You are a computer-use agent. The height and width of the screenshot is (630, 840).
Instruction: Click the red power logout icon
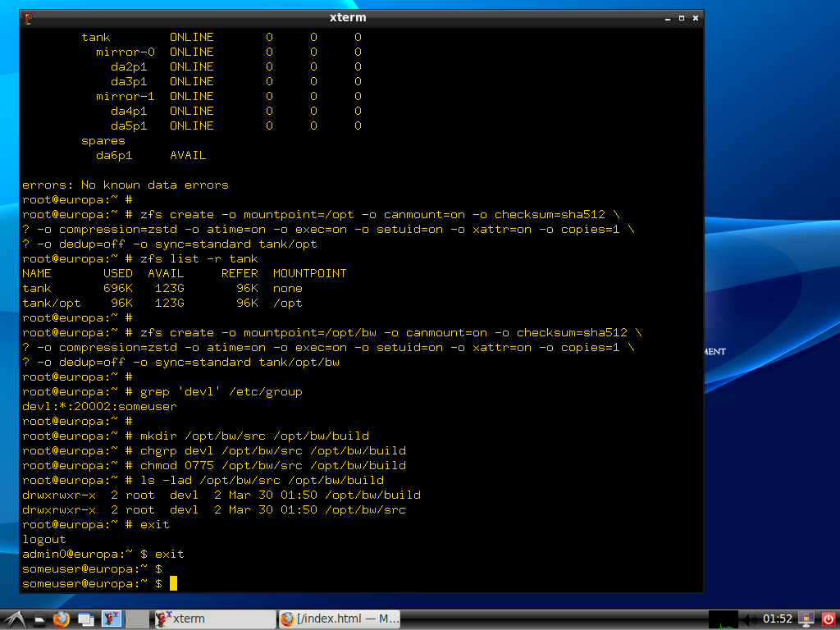coord(827,619)
